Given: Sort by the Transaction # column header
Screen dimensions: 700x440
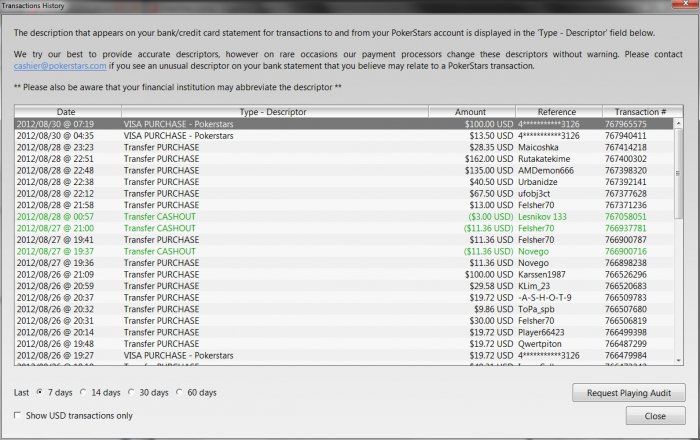Looking at the screenshot, I should [642, 112].
